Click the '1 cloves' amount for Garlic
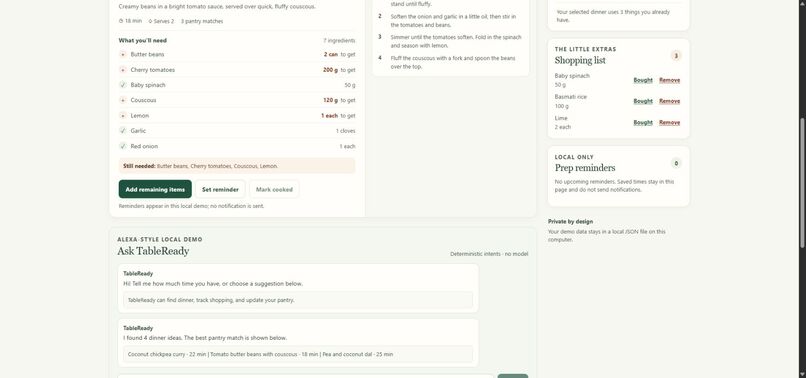Image resolution: width=806 pixels, height=378 pixels. tap(345, 131)
